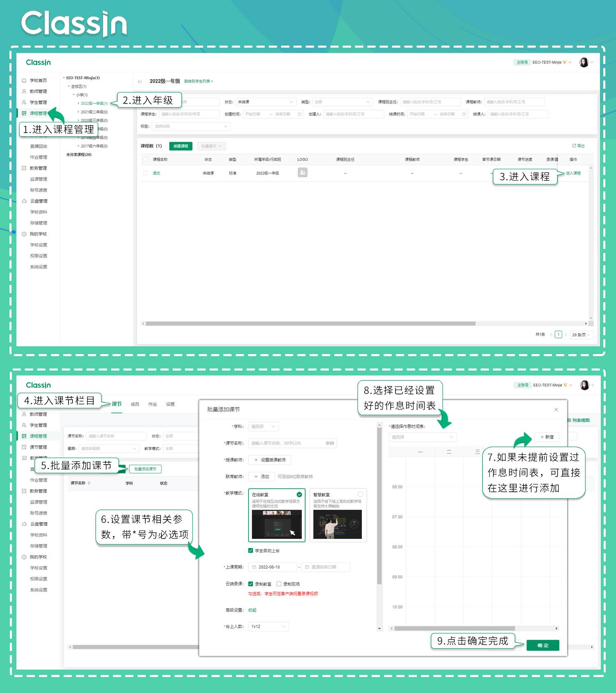Click the sort icon beside 课节名称 column
The image size is (616, 693).
point(89,483)
